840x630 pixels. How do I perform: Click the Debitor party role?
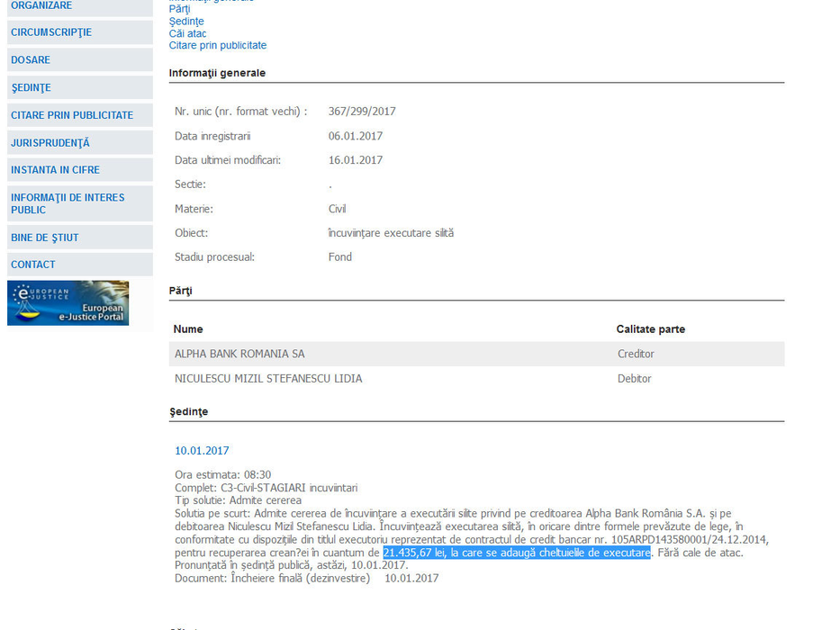click(x=635, y=379)
